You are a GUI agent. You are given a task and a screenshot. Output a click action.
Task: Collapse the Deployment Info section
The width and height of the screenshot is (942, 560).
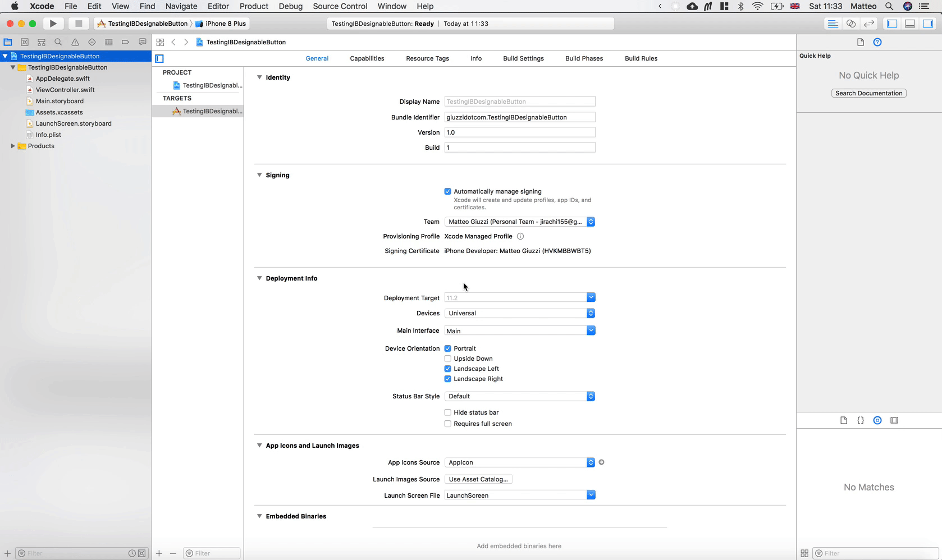tap(259, 278)
